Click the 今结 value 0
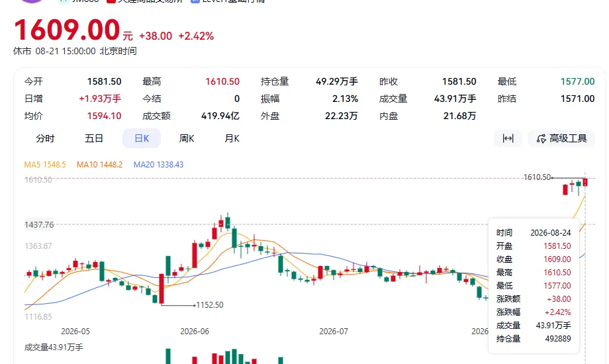This screenshot has height=364, width=609. (x=237, y=99)
